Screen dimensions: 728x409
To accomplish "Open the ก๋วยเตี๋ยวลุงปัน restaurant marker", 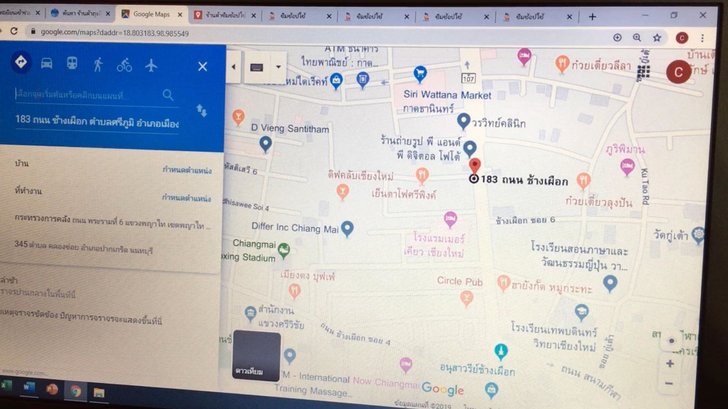I will click(x=584, y=180).
